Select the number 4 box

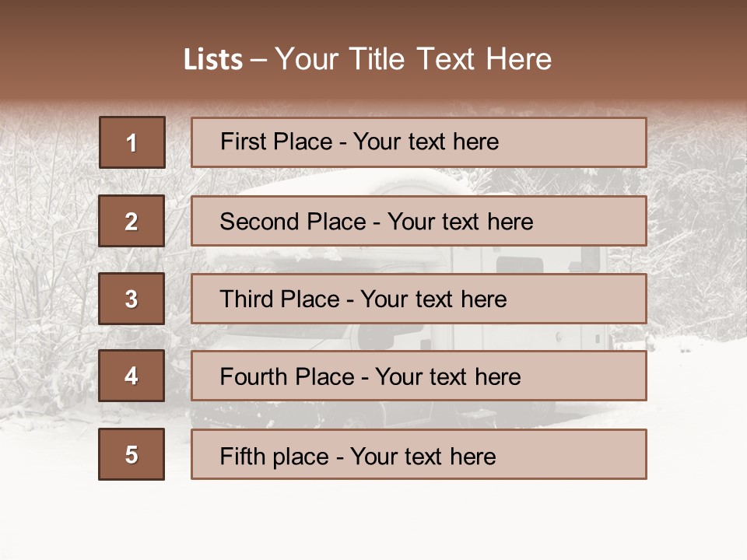click(132, 376)
